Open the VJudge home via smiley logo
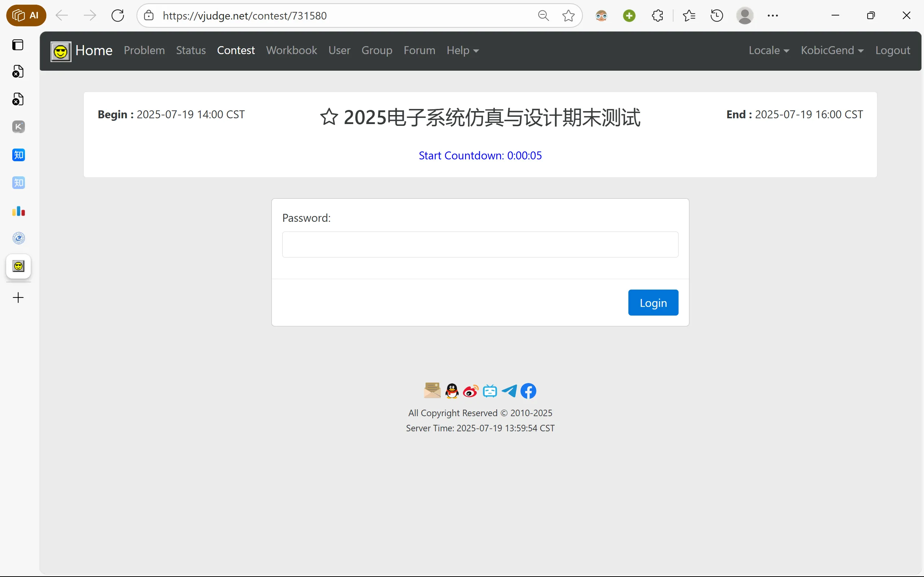The height and width of the screenshot is (577, 924). click(x=60, y=51)
